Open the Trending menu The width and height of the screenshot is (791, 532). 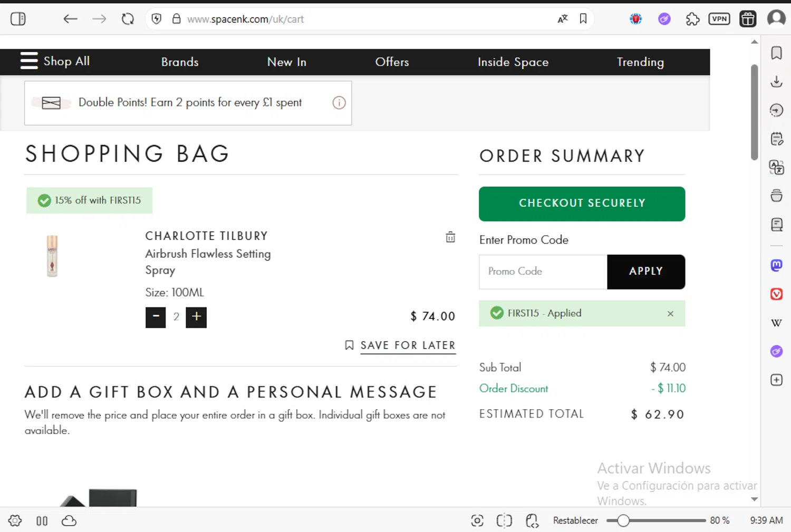[x=640, y=62]
